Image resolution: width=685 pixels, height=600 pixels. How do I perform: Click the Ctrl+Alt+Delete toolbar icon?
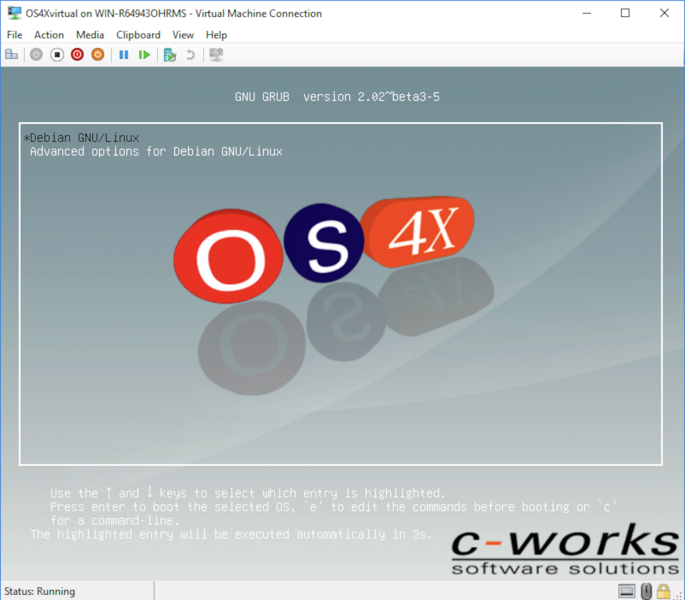pos(12,55)
